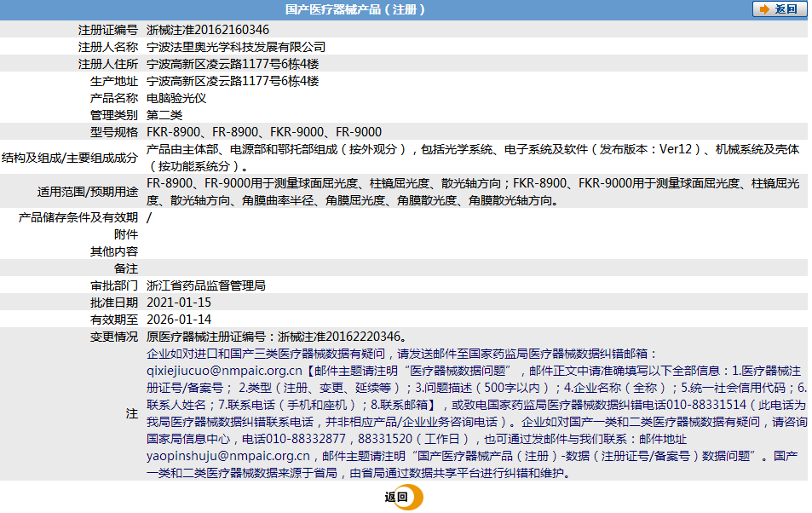812x513 pixels.
Task: Click the 其他内容 label
Action: pos(114,252)
